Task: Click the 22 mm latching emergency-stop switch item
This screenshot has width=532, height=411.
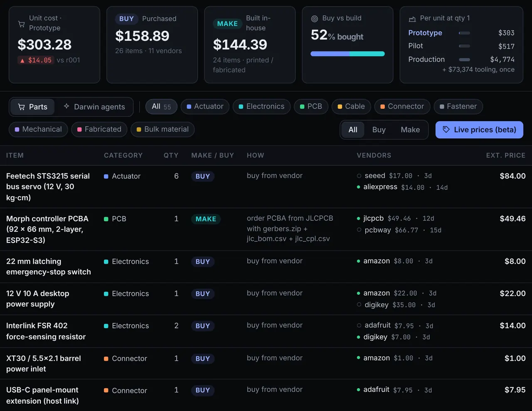Action: (49, 267)
